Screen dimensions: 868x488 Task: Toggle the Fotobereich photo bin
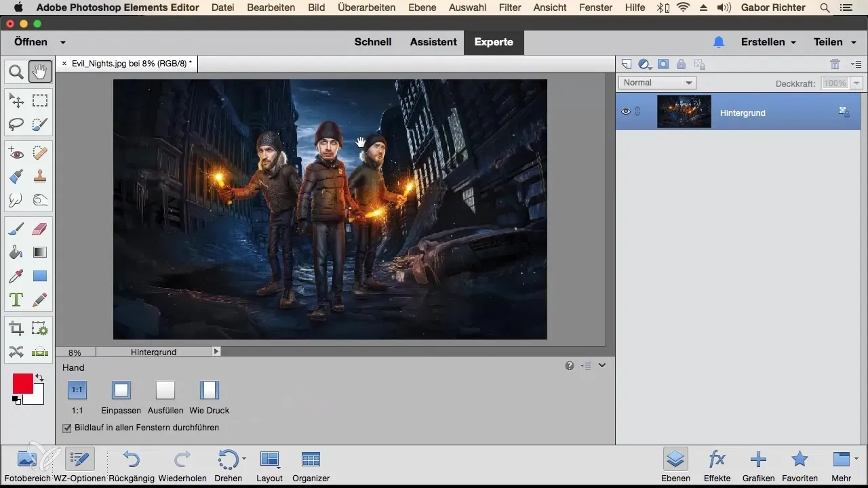[26, 464]
